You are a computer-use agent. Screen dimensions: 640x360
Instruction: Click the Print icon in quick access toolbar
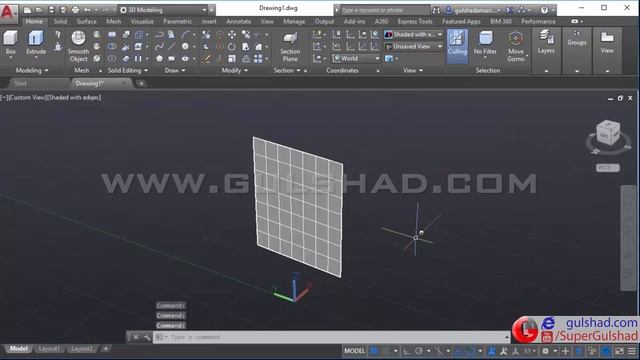[x=76, y=10]
